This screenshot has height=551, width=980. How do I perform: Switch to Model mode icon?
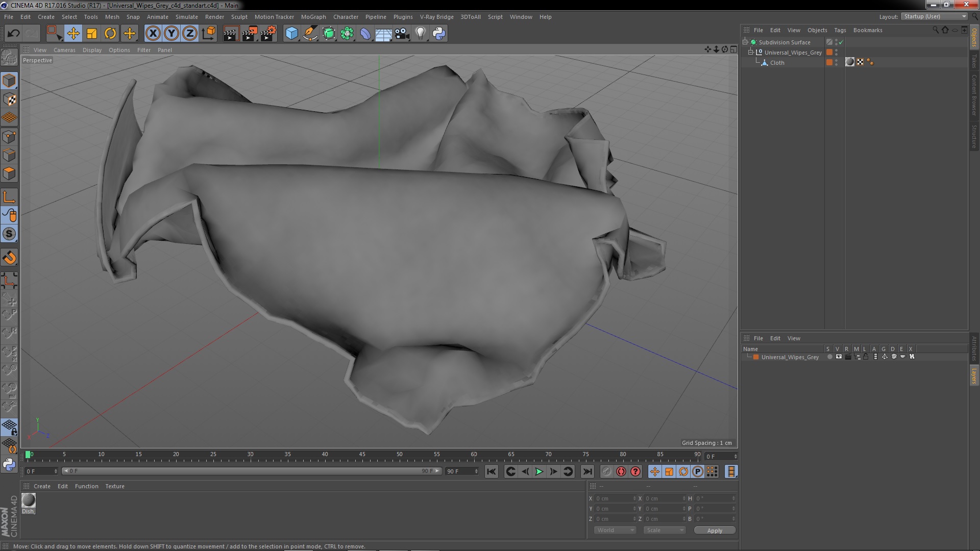point(9,81)
